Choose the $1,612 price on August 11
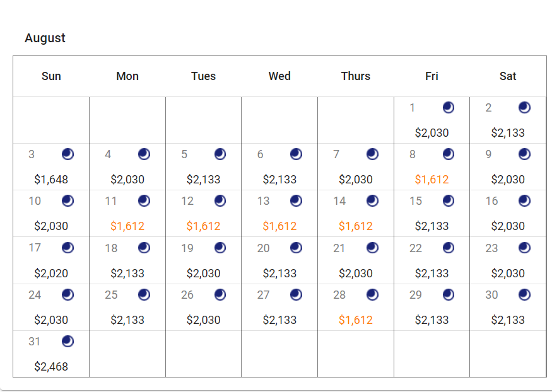The image size is (552, 392). [127, 226]
